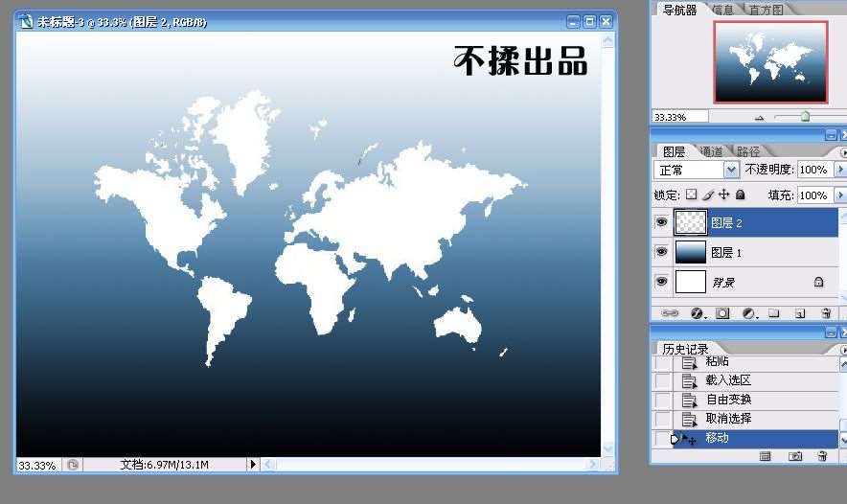Create a new layer group folder
The image size is (847, 504).
(x=773, y=313)
